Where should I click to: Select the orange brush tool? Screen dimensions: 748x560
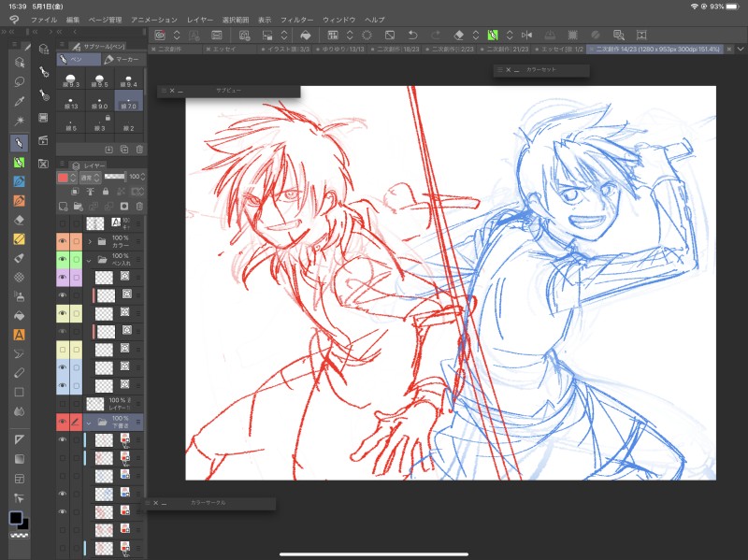point(19,201)
